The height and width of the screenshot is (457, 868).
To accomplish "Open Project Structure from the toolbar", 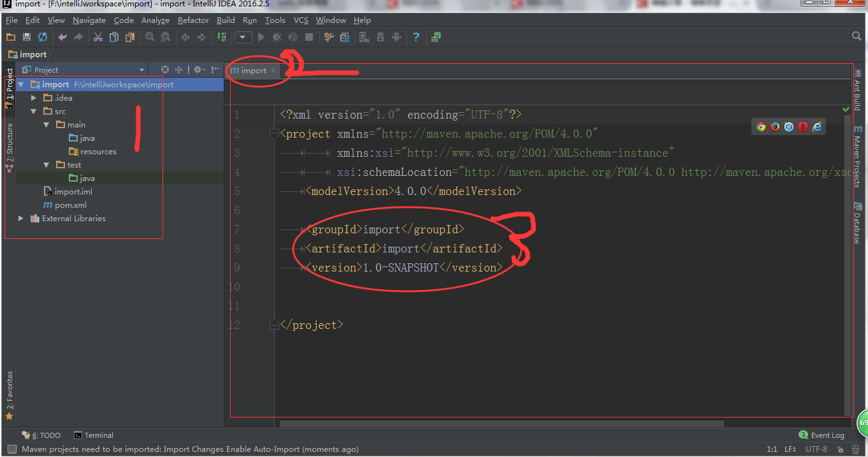I will tap(344, 38).
